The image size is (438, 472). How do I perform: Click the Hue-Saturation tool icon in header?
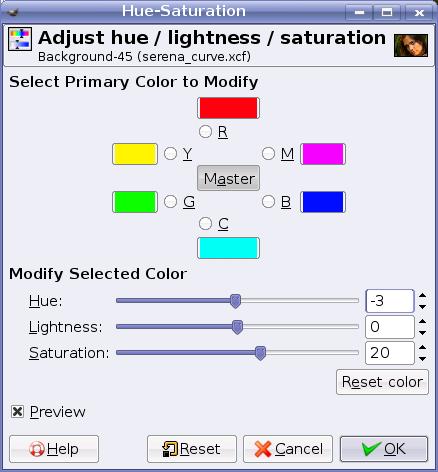click(x=20, y=39)
